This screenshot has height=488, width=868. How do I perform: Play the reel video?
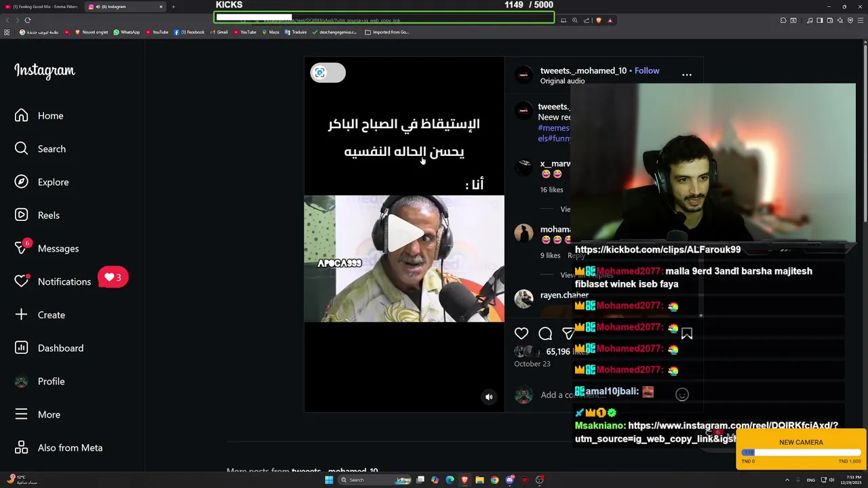tap(404, 234)
